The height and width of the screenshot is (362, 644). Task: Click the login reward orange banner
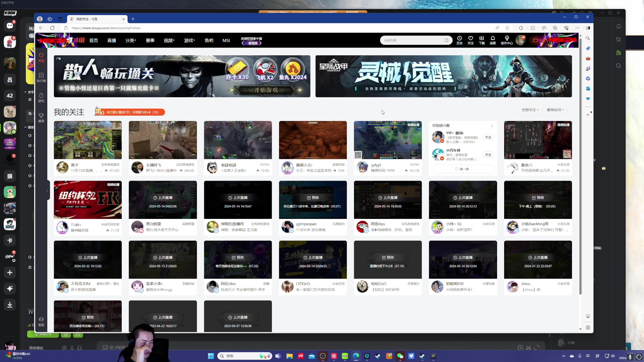coord(130,112)
